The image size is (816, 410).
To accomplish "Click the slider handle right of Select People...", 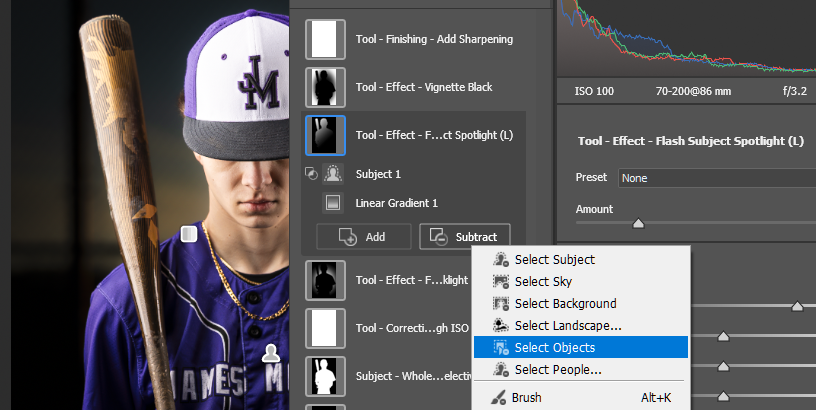I will 723,367.
